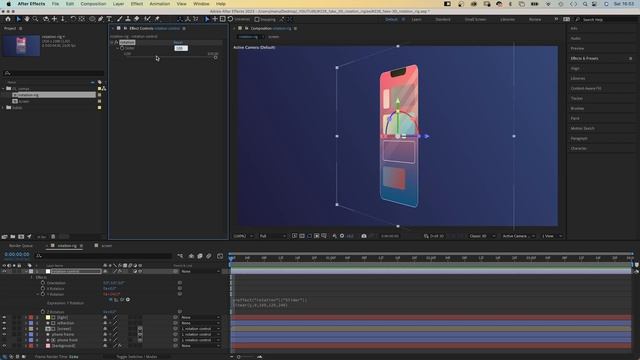
Task: Select the Rotation tool
Action: tap(73, 19)
